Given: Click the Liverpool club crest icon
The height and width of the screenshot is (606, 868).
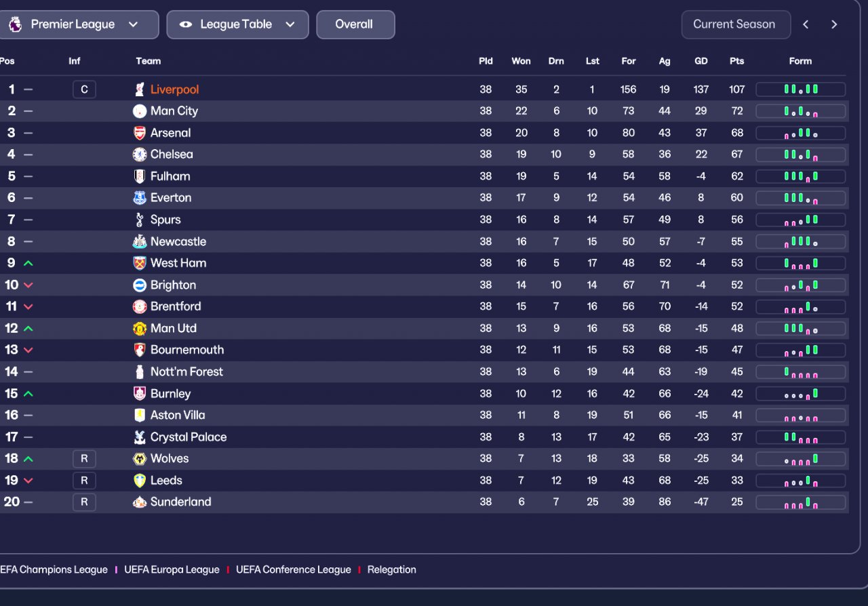Looking at the screenshot, I should point(140,89).
